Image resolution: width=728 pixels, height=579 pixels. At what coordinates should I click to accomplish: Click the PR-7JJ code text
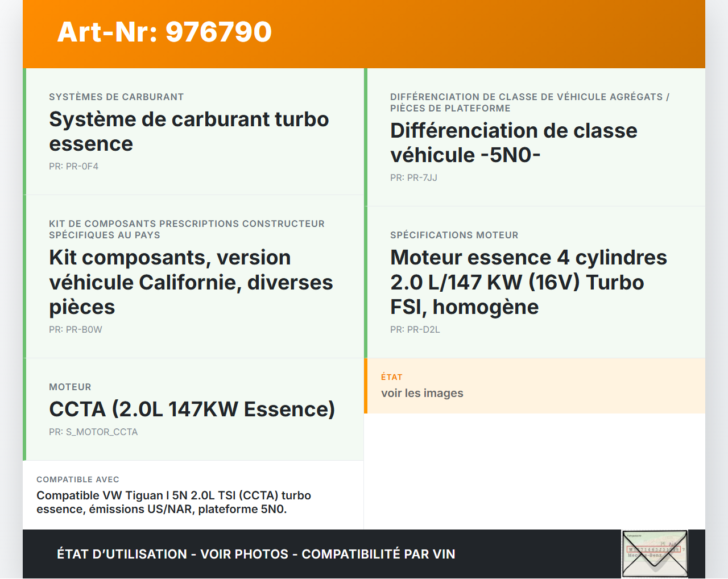tap(413, 177)
